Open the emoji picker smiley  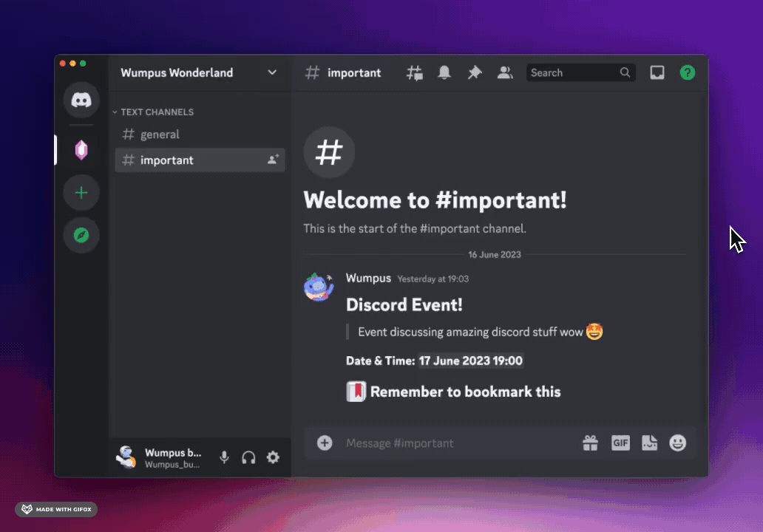coord(678,443)
